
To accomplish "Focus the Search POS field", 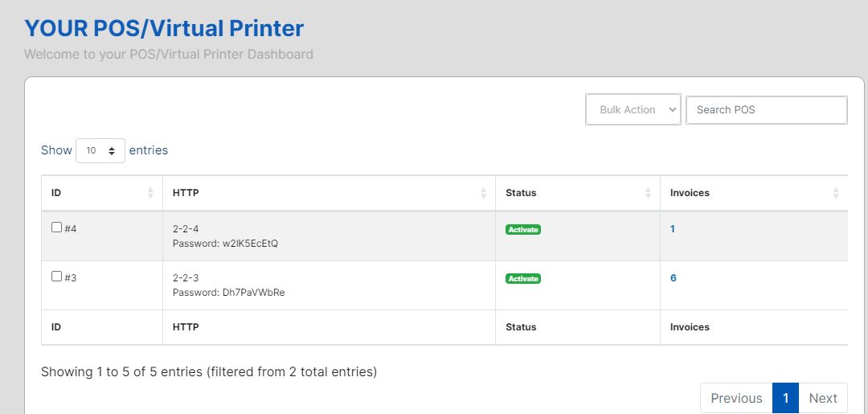I will coord(766,110).
